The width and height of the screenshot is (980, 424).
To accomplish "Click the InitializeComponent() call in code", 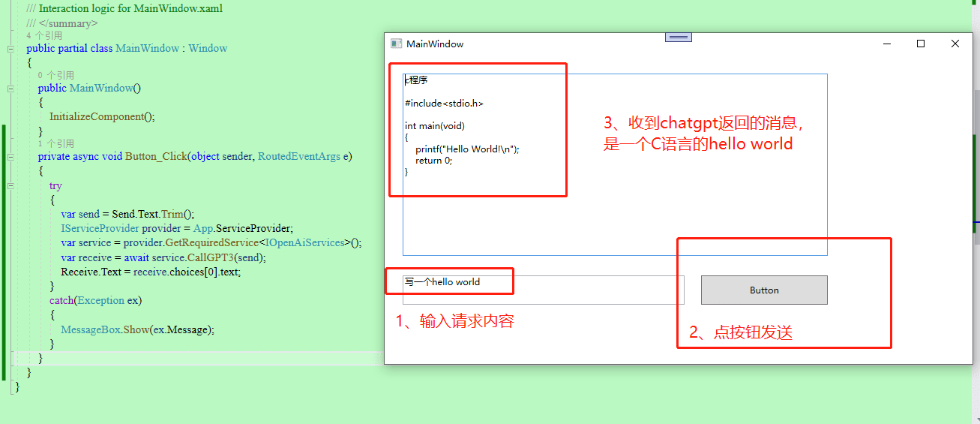I will 101,116.
